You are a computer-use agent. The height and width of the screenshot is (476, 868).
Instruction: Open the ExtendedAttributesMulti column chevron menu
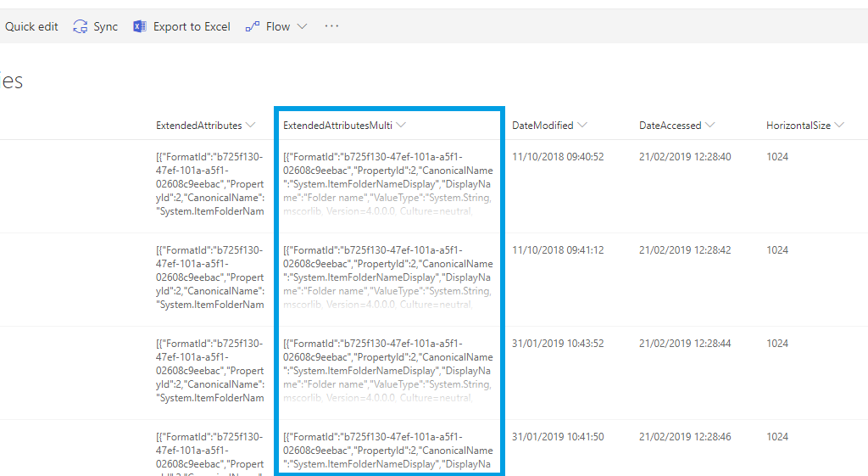coord(401,126)
